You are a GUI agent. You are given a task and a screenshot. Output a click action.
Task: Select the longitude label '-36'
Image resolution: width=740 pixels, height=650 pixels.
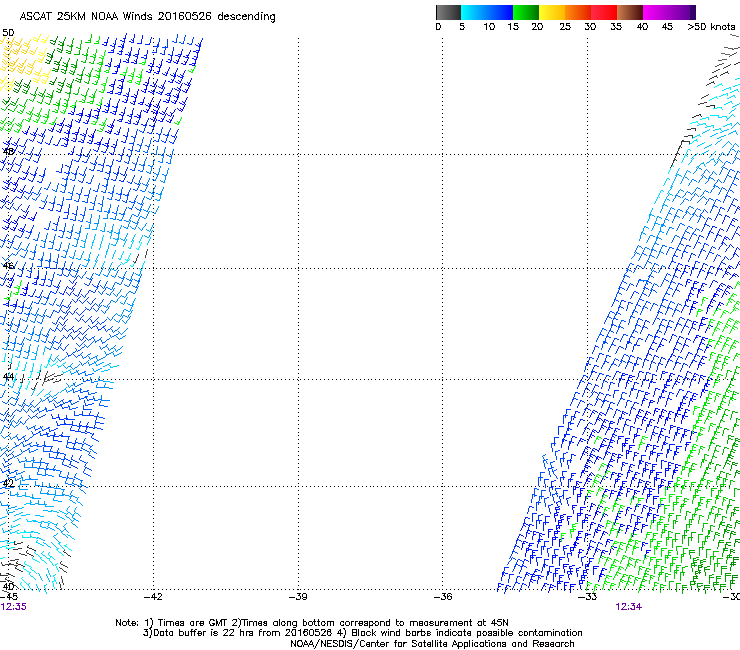click(x=443, y=597)
